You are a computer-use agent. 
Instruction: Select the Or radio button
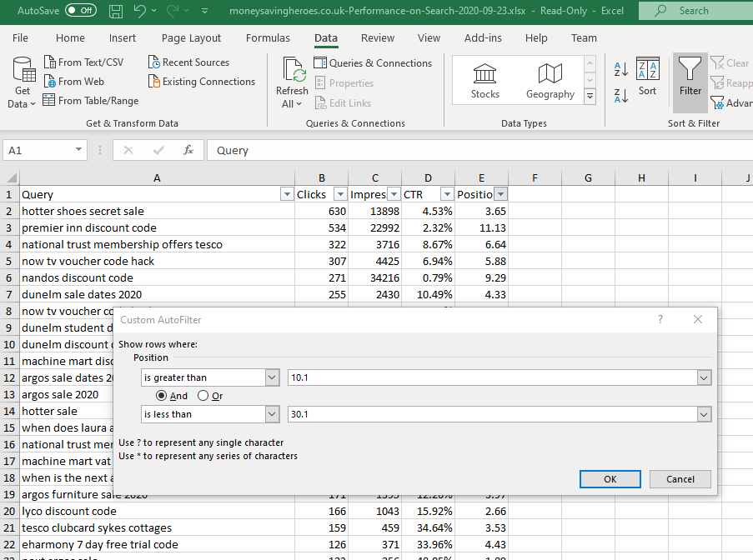(203, 396)
